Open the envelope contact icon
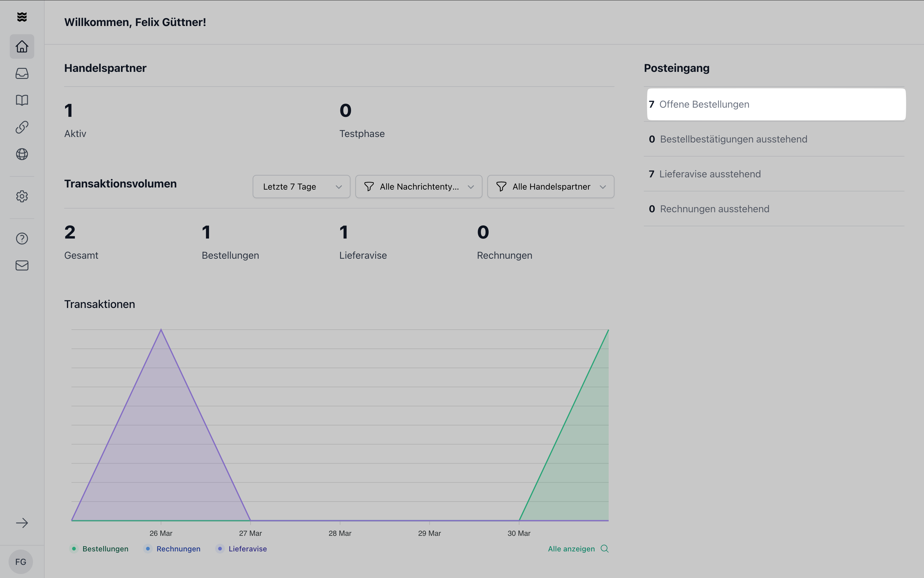This screenshot has width=924, height=578. [22, 265]
